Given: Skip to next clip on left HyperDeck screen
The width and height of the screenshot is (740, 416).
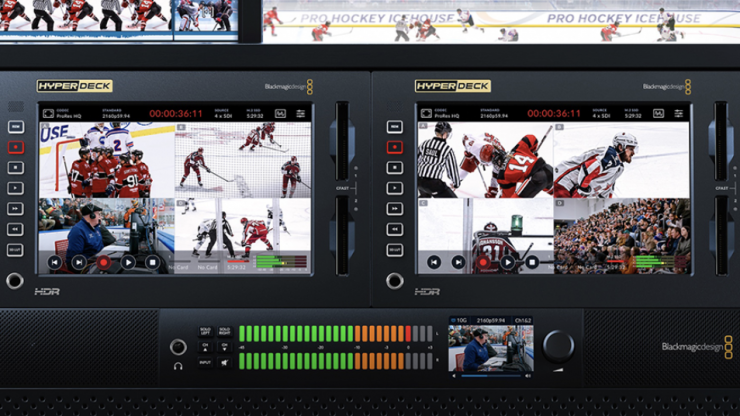Looking at the screenshot, I should pos(79,263).
